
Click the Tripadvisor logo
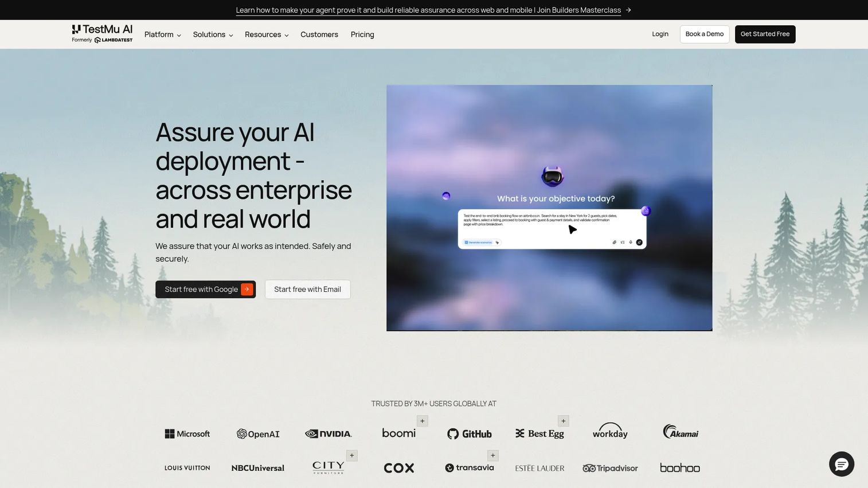coord(610,468)
